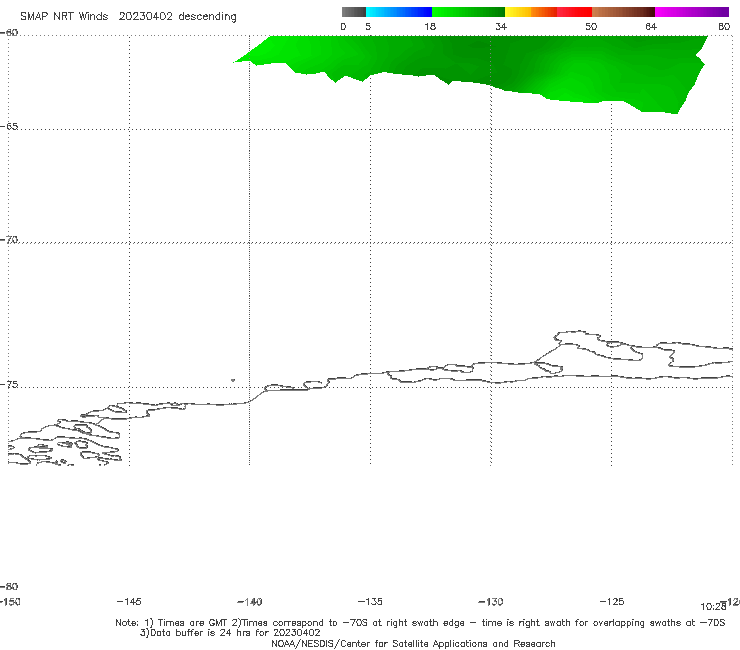The width and height of the screenshot is (740, 650).
Task: Click the -65 latitude axis label
Action: pyautogui.click(x=9, y=127)
